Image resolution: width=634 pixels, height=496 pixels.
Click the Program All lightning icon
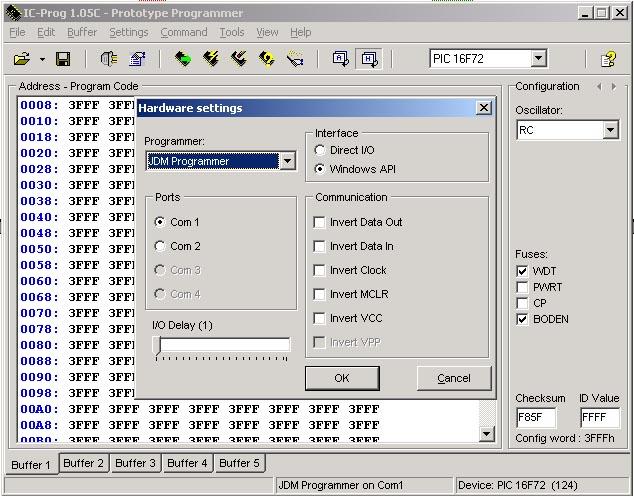211,60
